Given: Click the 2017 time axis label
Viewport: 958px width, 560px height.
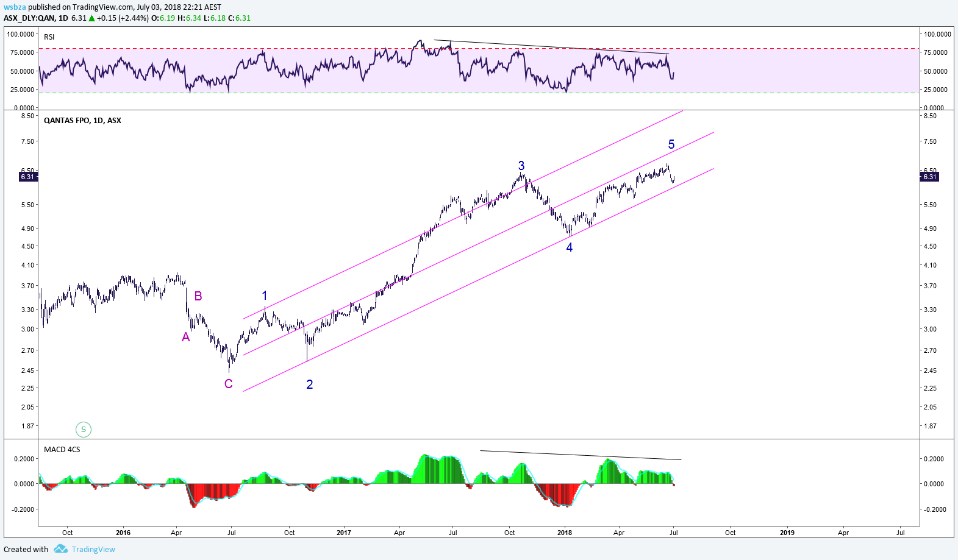Looking at the screenshot, I should click(344, 533).
